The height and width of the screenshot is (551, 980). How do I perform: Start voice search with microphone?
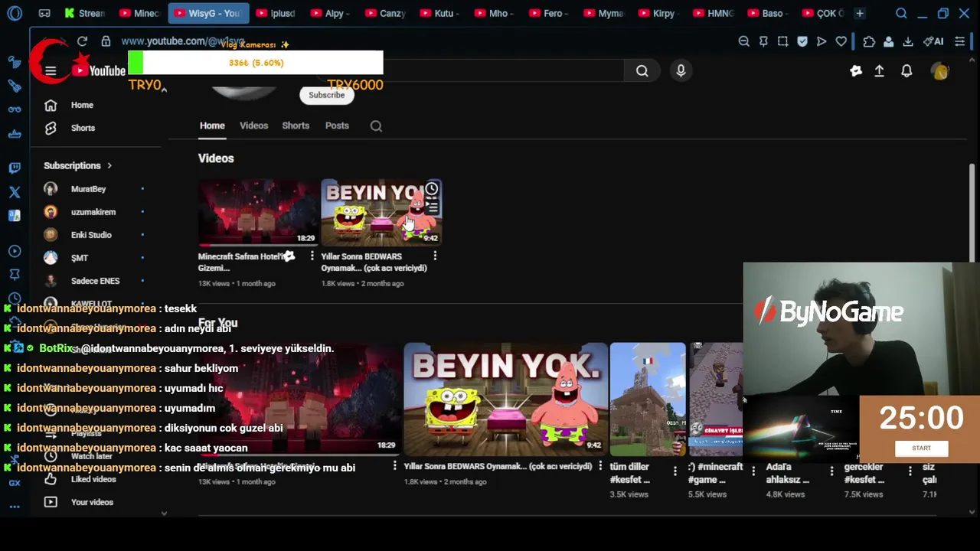pos(681,71)
